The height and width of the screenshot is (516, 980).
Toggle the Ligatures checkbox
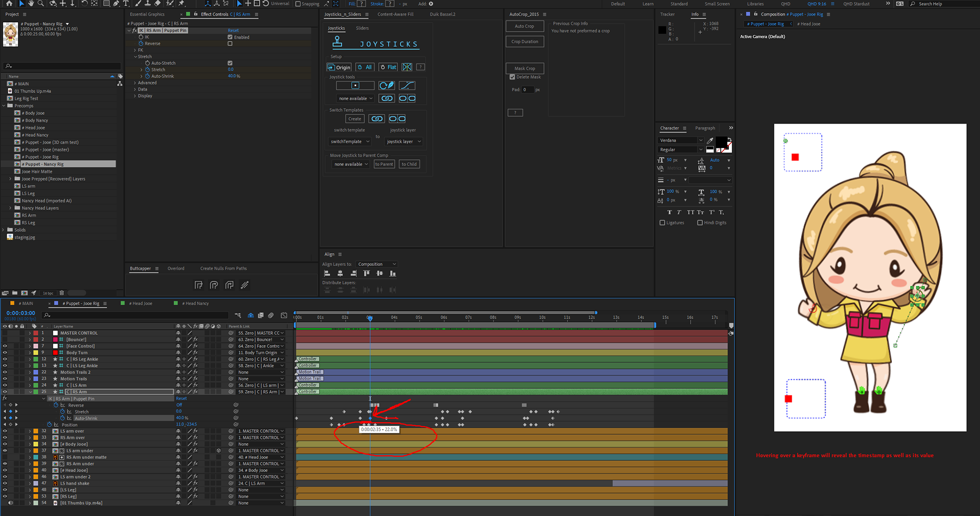click(663, 223)
